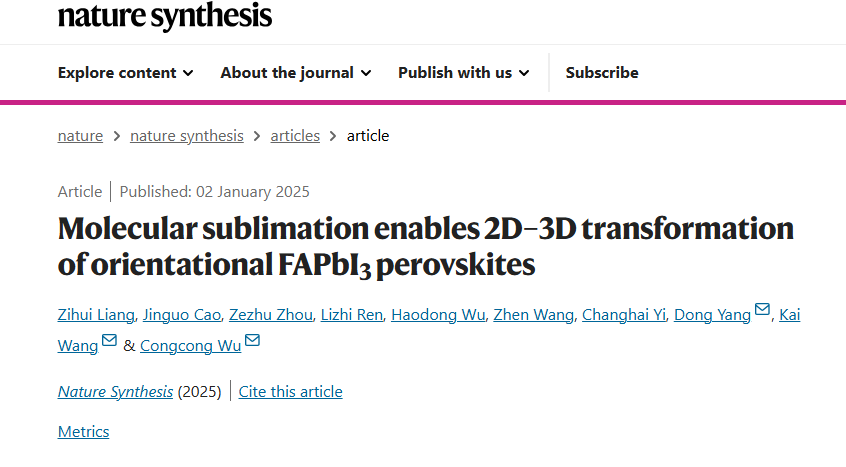Expand the About the journal chevron
The width and height of the screenshot is (846, 467).
366,73
